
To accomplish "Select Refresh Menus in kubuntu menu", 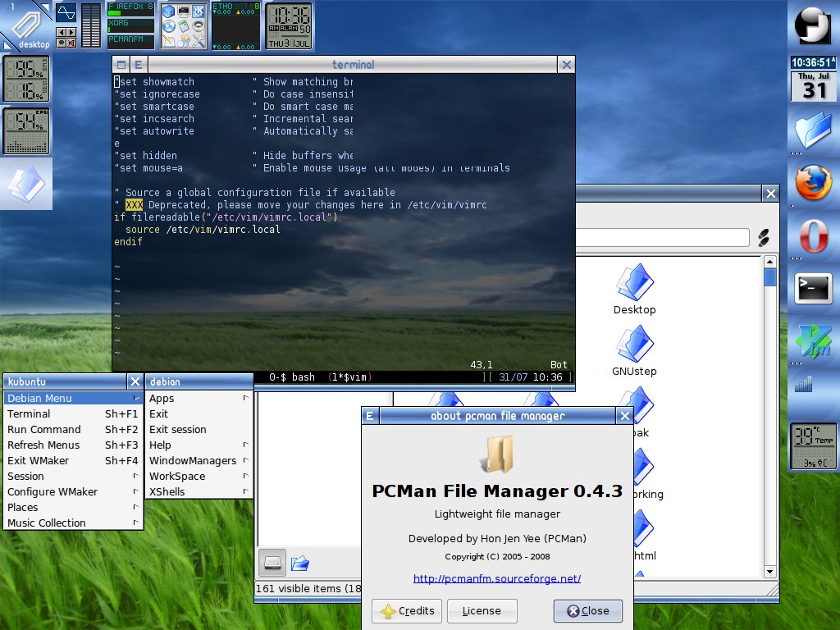I will coord(73,445).
